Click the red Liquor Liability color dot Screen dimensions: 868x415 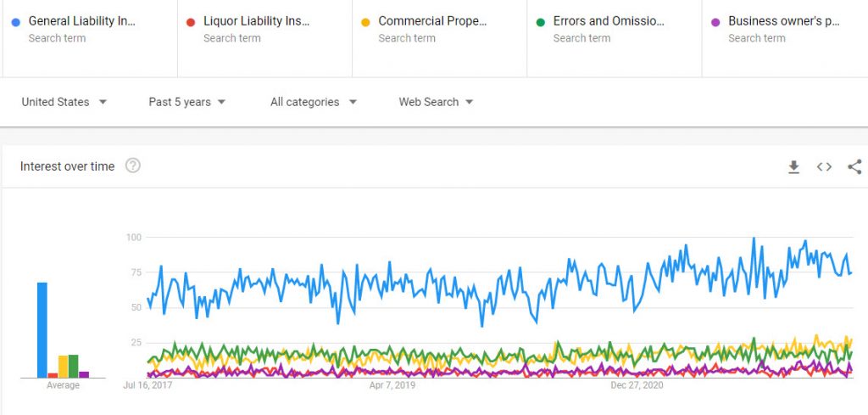tap(191, 23)
